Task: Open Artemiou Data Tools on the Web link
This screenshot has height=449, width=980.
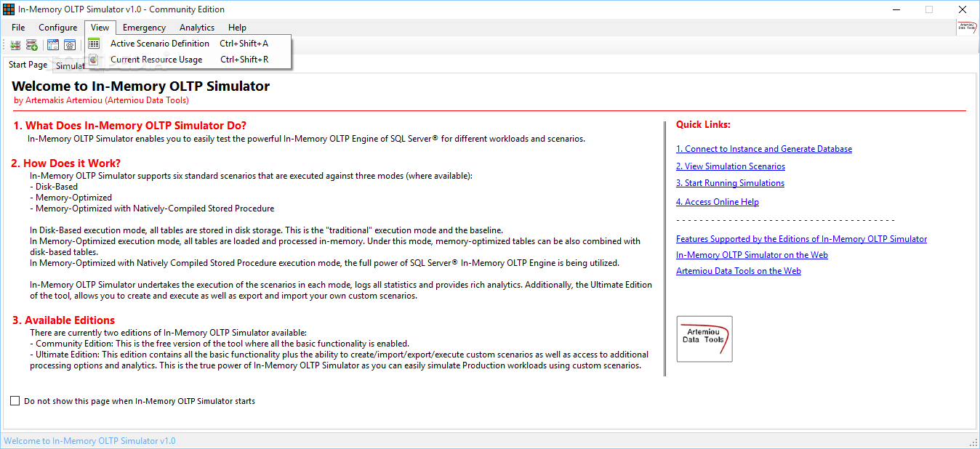Action: pyautogui.click(x=739, y=271)
